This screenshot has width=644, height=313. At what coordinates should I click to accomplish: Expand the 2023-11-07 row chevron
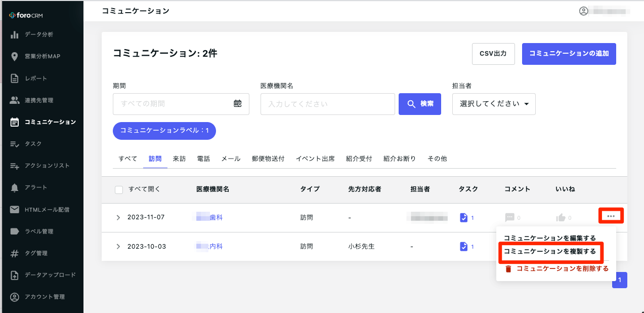coord(118,218)
